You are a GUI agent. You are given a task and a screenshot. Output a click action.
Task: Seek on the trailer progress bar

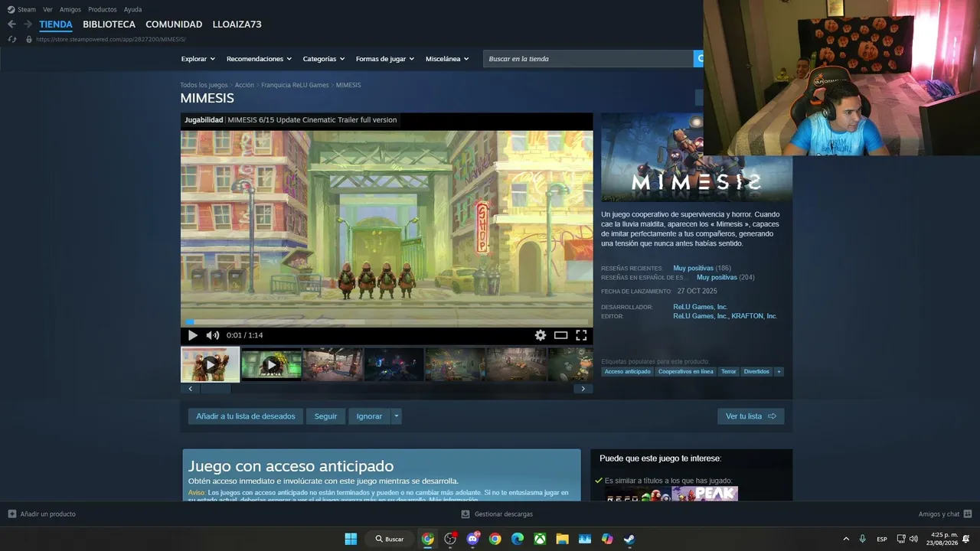tap(387, 322)
